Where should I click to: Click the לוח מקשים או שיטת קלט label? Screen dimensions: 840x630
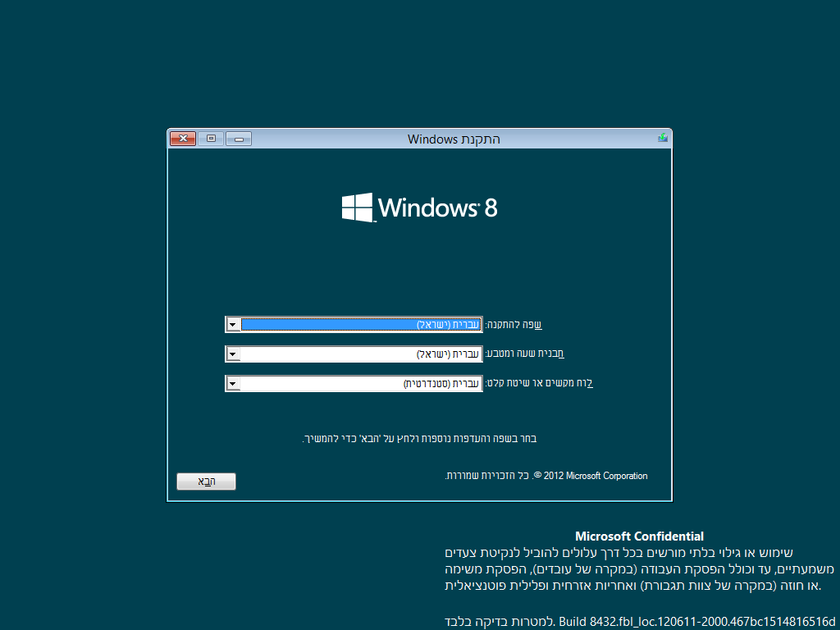point(539,384)
